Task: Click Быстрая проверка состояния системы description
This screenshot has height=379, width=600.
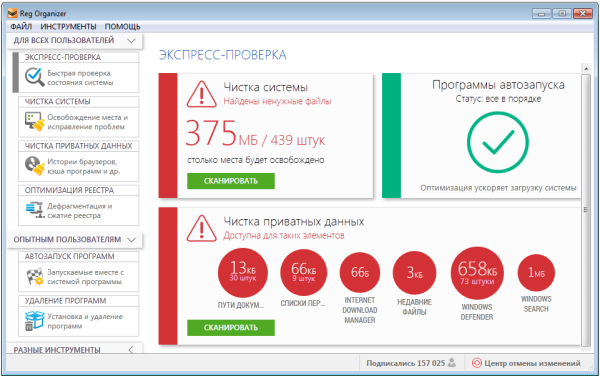Action: pos(80,78)
